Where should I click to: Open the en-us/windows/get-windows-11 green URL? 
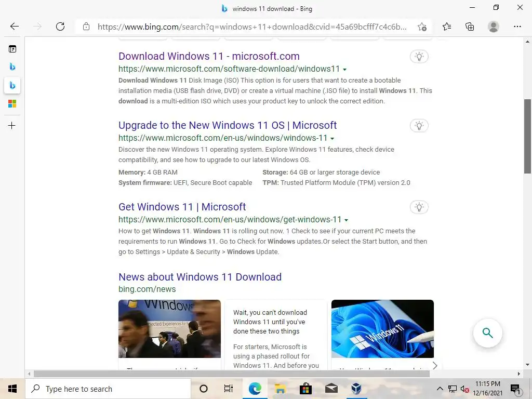pos(230,220)
